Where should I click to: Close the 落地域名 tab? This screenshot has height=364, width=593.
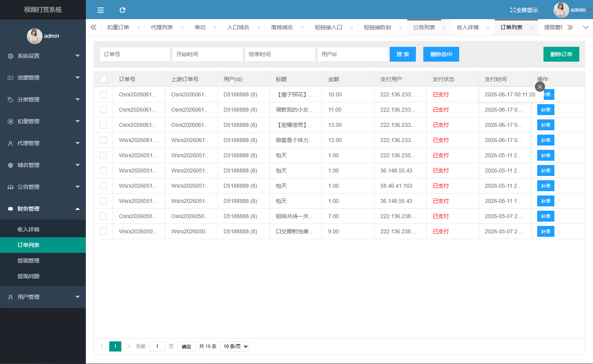[x=302, y=27]
